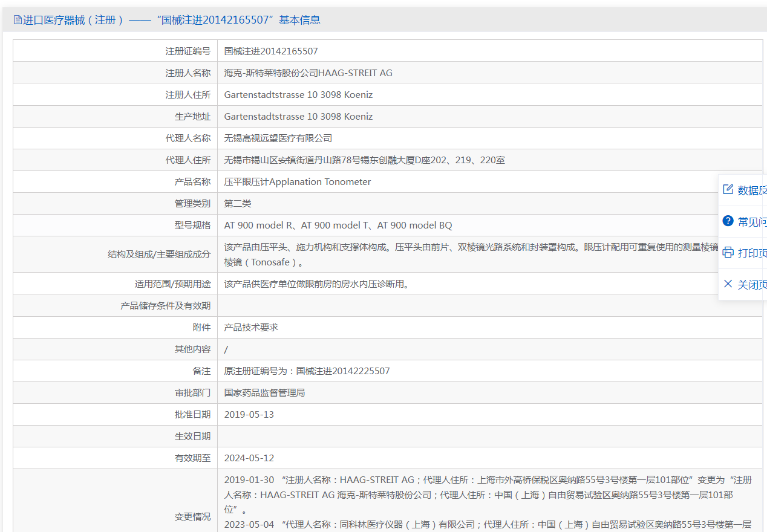This screenshot has width=767, height=532.
Task: Click the document icon before the page title
Action: 18,20
